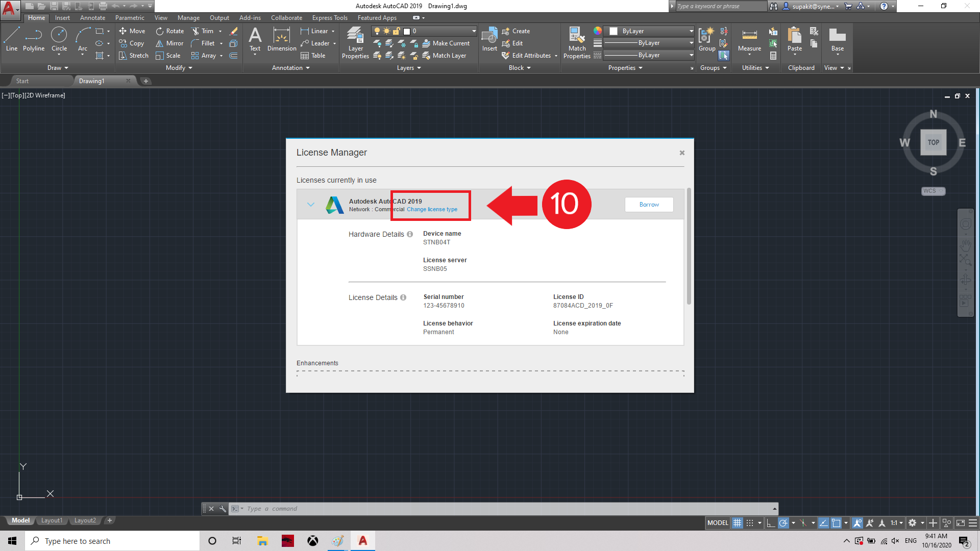The width and height of the screenshot is (980, 551).
Task: Toggle MODEL space button in status bar
Action: [717, 523]
